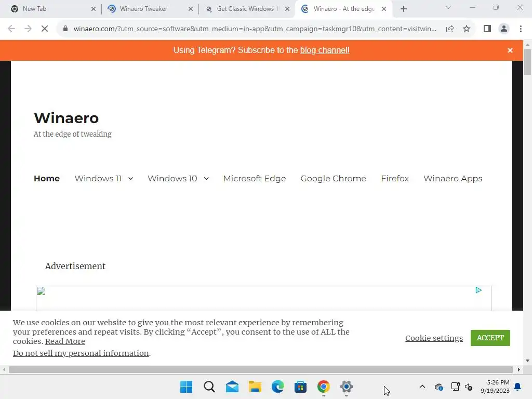Share this page icon
Screen dimensions: 532x399
(x=450, y=29)
